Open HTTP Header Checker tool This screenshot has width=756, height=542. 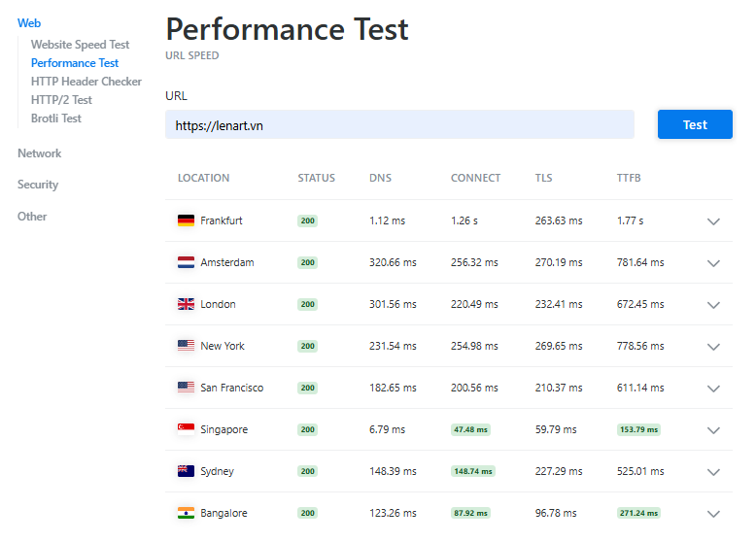[86, 82]
